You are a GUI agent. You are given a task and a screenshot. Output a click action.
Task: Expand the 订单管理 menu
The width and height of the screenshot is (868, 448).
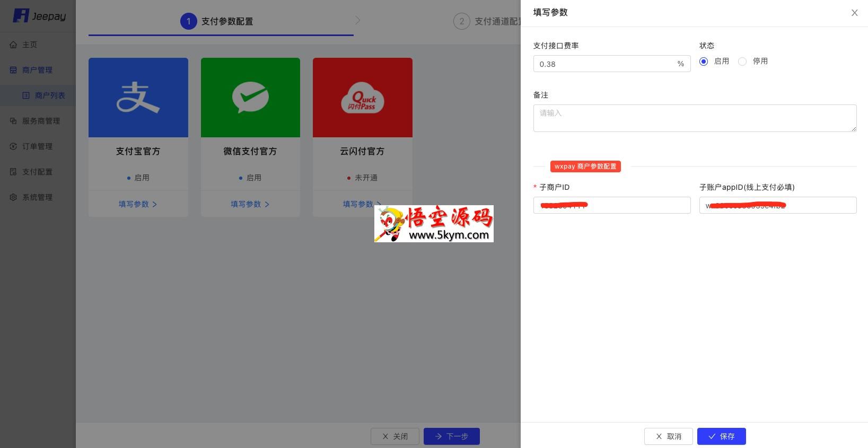[38, 146]
